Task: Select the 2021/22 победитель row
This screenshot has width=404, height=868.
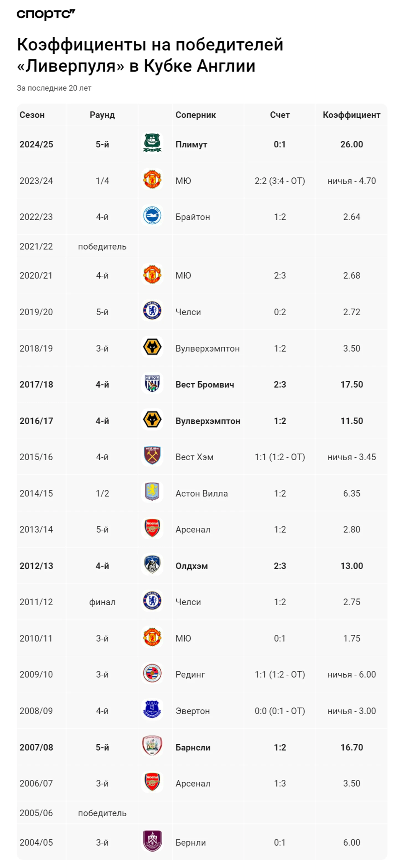Action: pos(202,246)
